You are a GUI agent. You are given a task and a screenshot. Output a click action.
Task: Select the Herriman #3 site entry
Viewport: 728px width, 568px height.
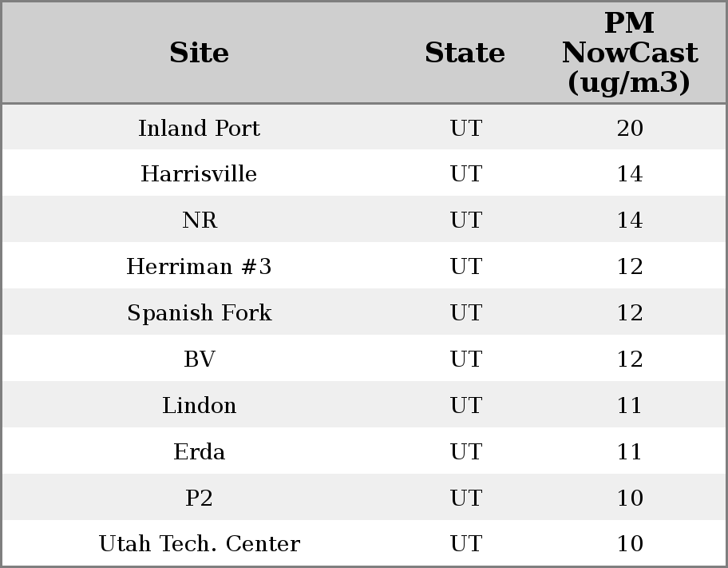(x=199, y=267)
